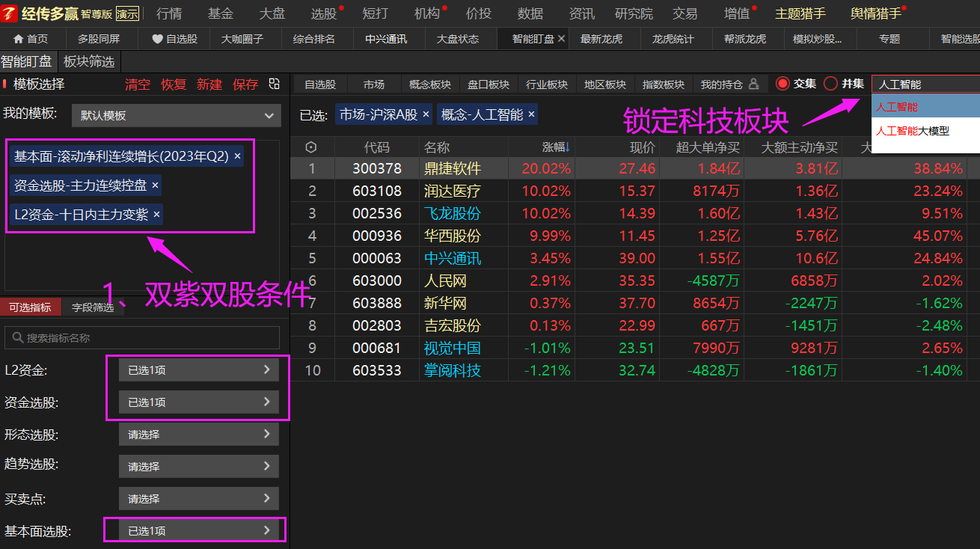The image size is (980, 549).
Task: Sort by the 超大单净买 column header
Action: click(708, 147)
